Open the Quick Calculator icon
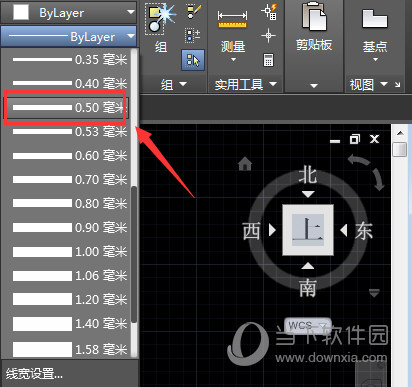Viewport: 412px width, 387px height. [268, 60]
